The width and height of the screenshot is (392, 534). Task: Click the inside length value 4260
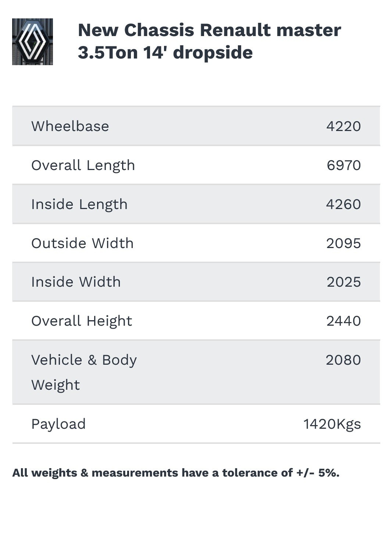click(343, 204)
